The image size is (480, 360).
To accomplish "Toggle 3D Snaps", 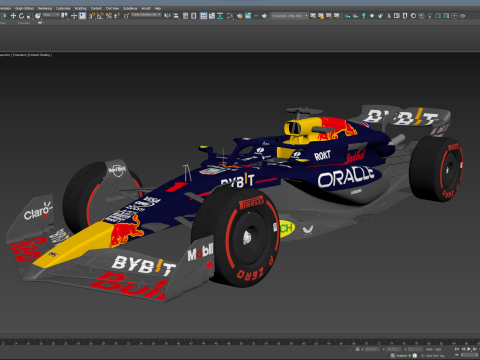I will (92, 16).
